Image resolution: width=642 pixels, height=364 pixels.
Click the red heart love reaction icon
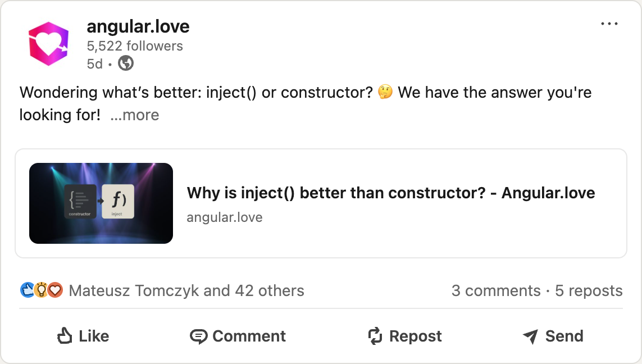(x=55, y=290)
